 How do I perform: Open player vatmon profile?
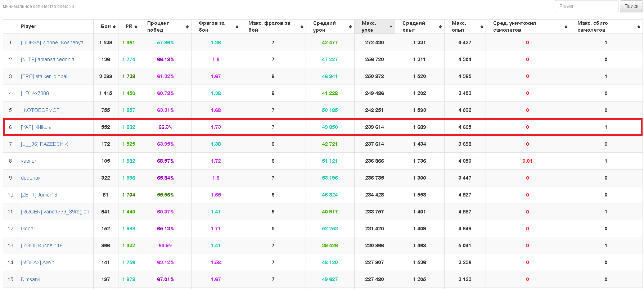29,161
